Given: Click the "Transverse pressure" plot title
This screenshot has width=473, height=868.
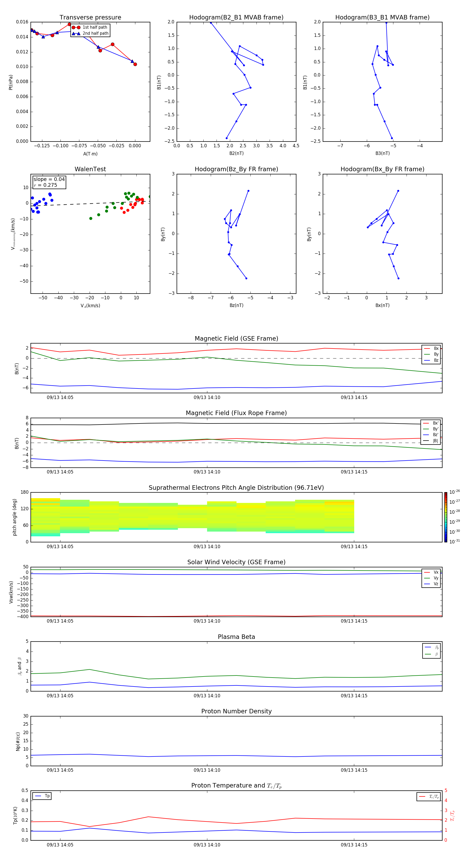Looking at the screenshot, I should click(x=90, y=18).
